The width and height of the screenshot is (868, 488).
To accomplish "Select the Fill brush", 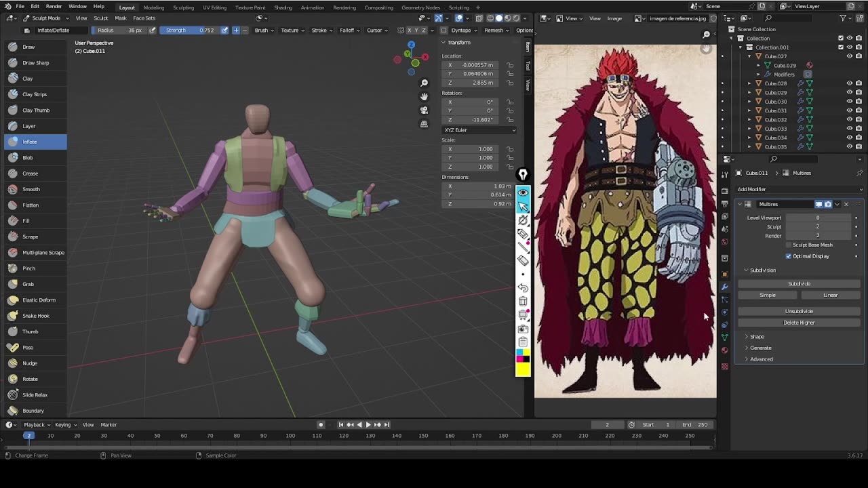I will tap(35, 221).
